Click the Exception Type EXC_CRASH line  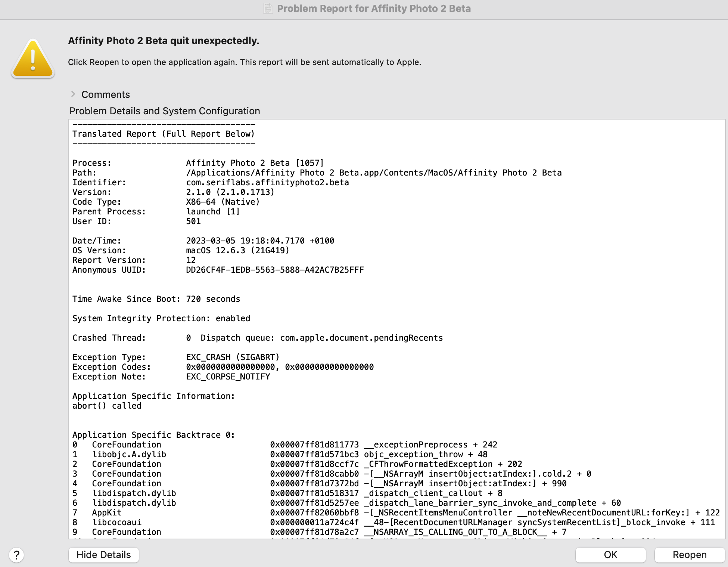point(232,357)
